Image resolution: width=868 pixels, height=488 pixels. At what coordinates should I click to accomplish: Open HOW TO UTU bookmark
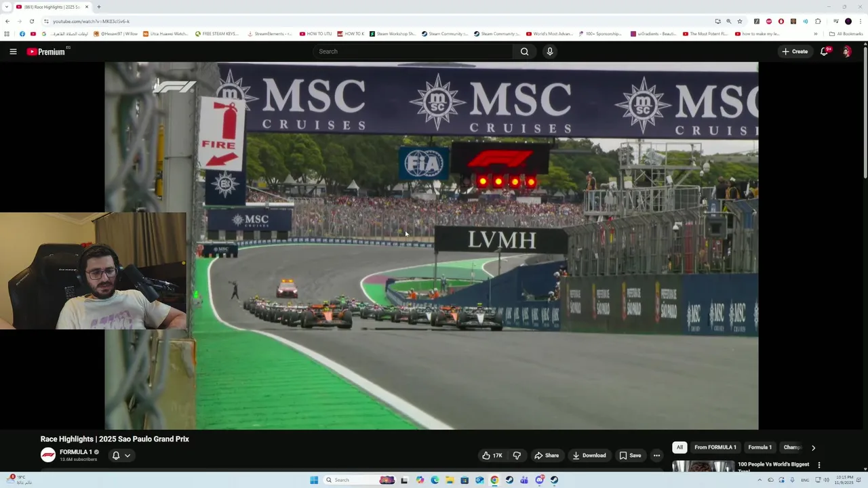click(316, 34)
